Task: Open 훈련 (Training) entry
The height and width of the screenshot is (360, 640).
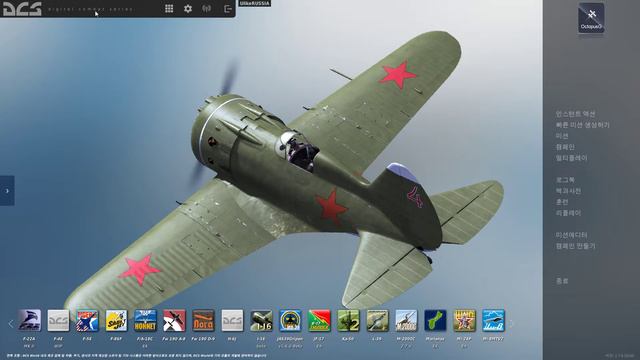Action: point(562,202)
